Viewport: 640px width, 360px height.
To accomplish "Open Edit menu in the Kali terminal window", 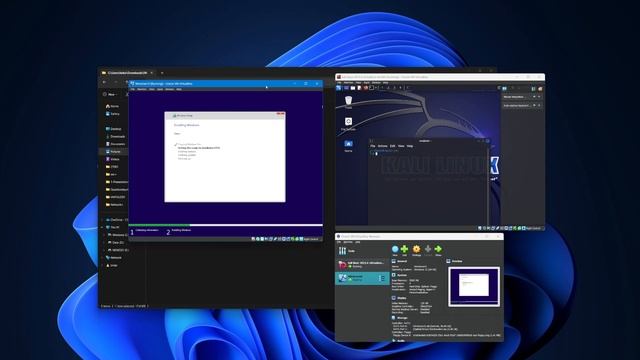I will click(x=393, y=146).
